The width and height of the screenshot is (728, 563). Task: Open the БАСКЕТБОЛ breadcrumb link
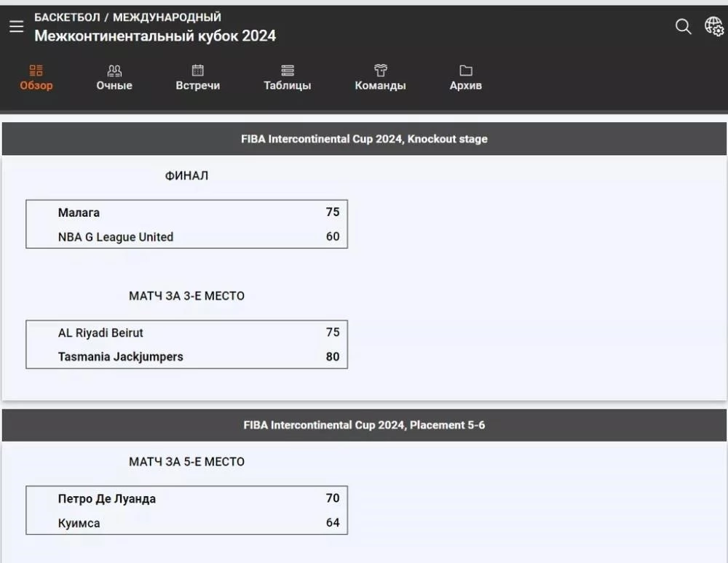point(67,17)
